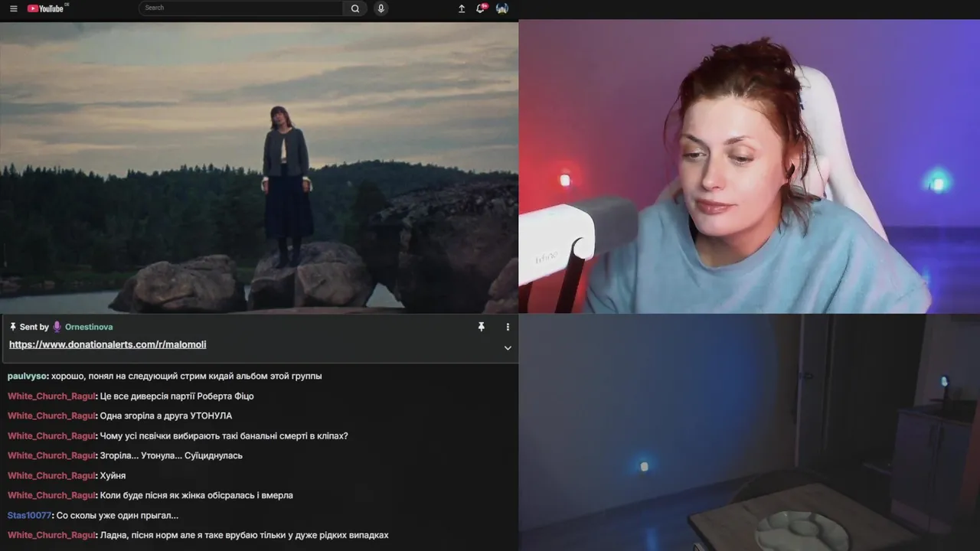Start voice search with microphone icon

coord(381,8)
